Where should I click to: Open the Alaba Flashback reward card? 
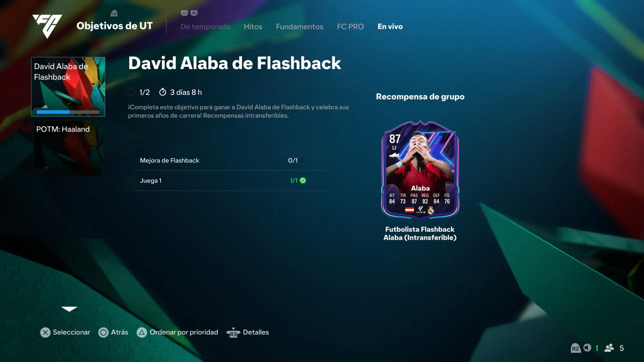point(420,170)
